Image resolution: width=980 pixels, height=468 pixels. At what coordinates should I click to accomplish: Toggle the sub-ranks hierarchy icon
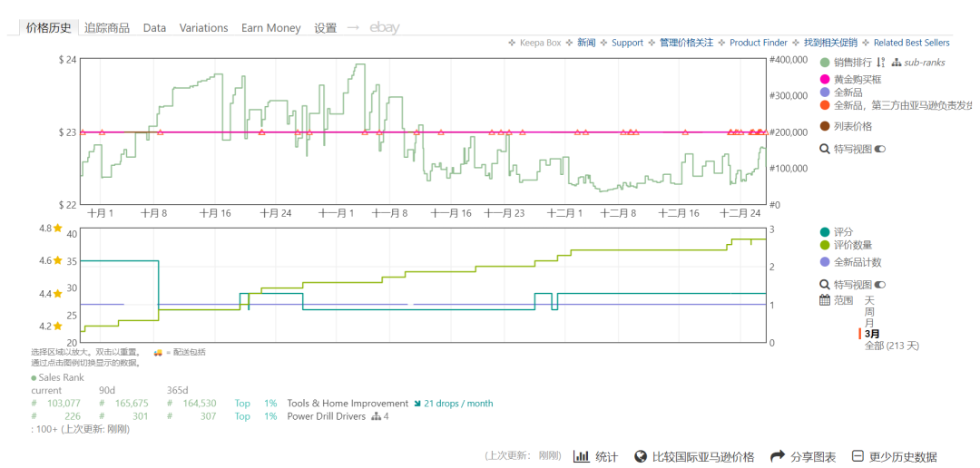(897, 63)
